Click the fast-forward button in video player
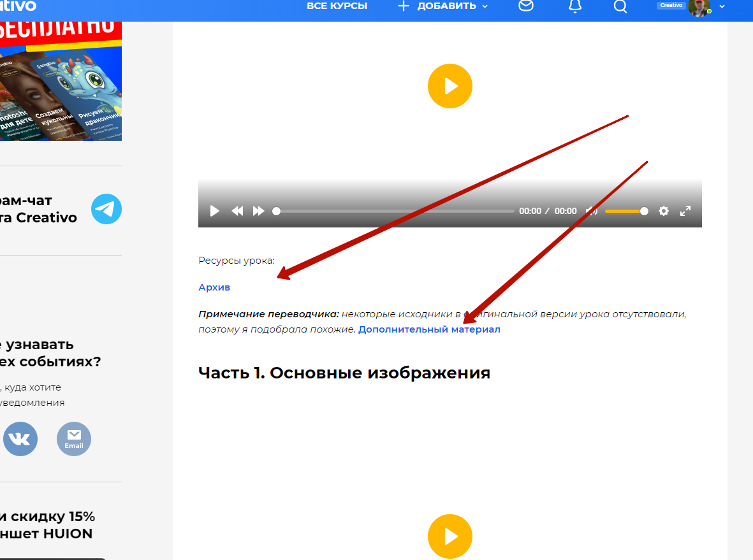Screen dimensions: 753x560 click(x=258, y=211)
